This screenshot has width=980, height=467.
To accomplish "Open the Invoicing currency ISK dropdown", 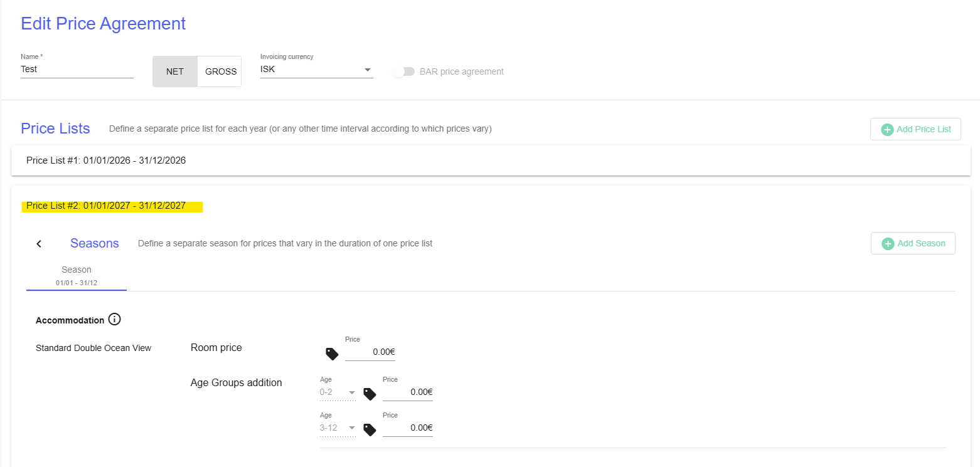I will click(x=317, y=70).
